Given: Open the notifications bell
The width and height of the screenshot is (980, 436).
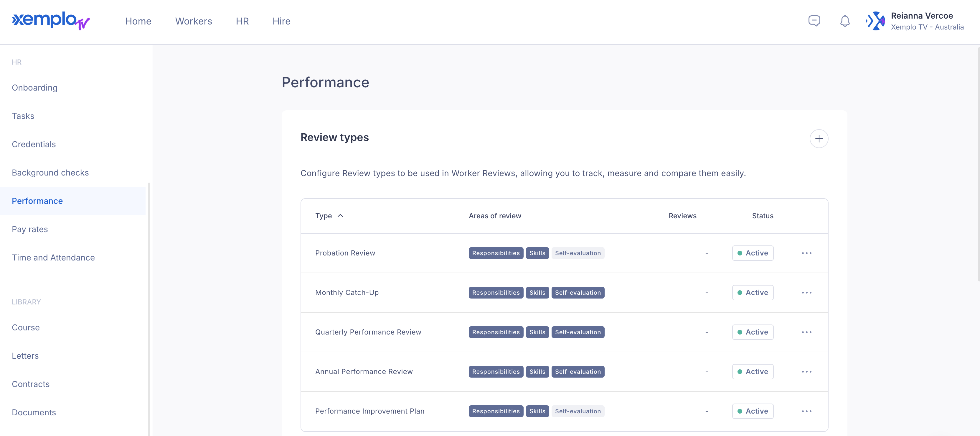Looking at the screenshot, I should click(844, 21).
